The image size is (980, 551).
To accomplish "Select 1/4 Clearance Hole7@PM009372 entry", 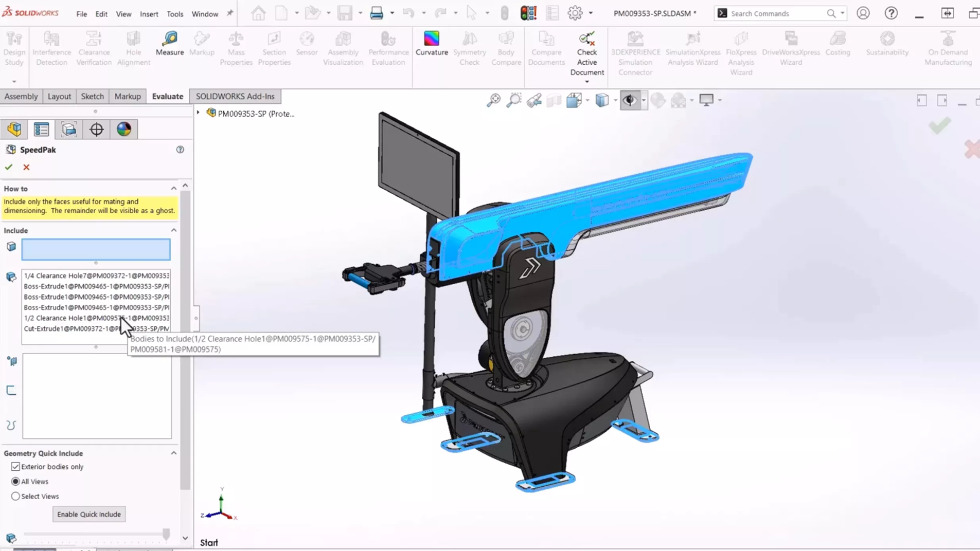I will point(97,275).
